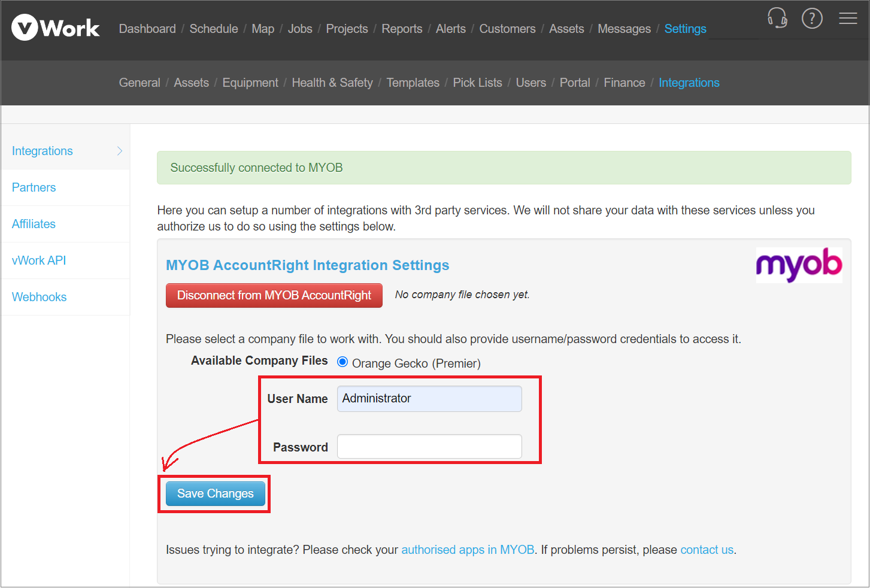870x588 pixels.
Task: Open the Messages page
Action: coord(624,29)
